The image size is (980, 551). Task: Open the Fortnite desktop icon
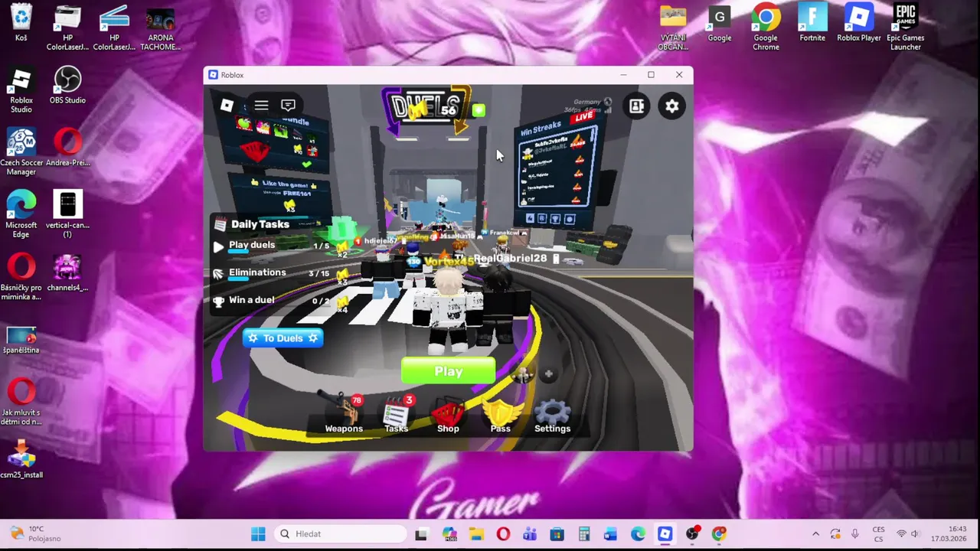[x=812, y=23]
